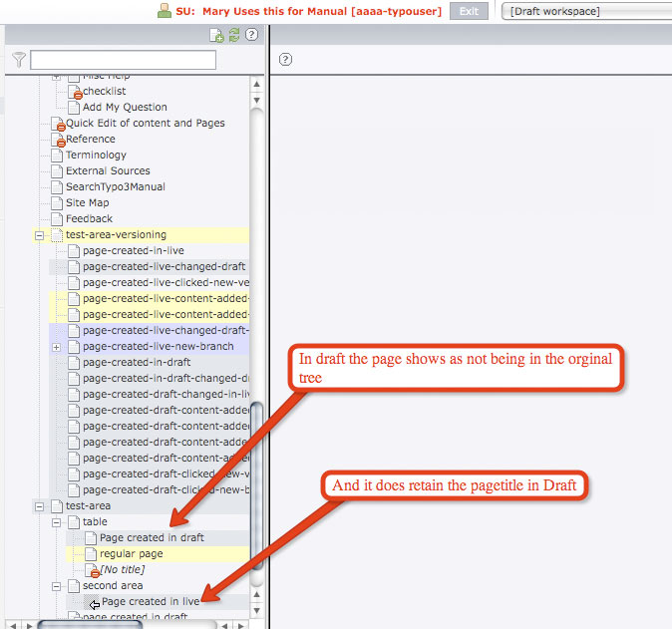Click the switched-user avatar icon
Image resolution: width=672 pixels, height=629 pixels.
pos(165,11)
